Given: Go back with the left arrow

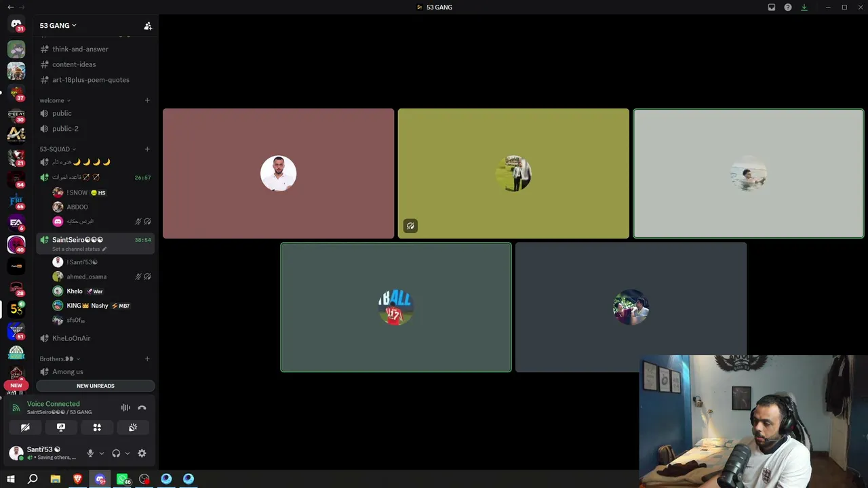Looking at the screenshot, I should pos(10,7).
